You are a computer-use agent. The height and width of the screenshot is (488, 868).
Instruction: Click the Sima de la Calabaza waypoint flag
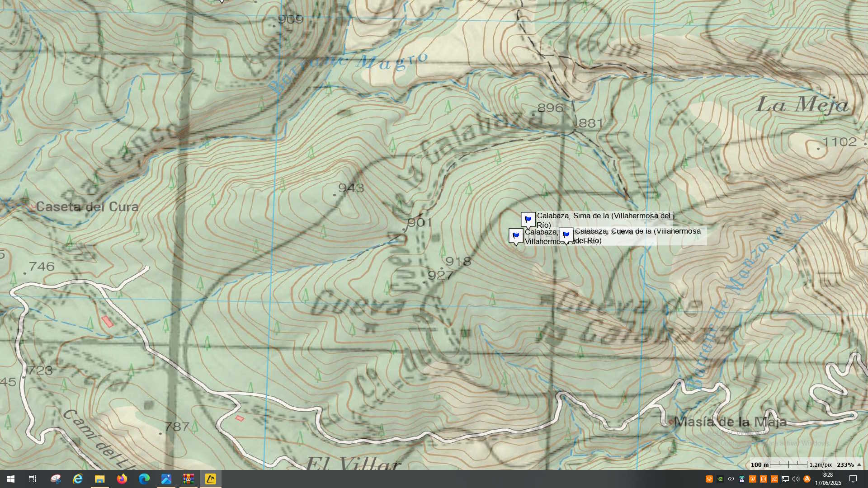[x=528, y=220]
